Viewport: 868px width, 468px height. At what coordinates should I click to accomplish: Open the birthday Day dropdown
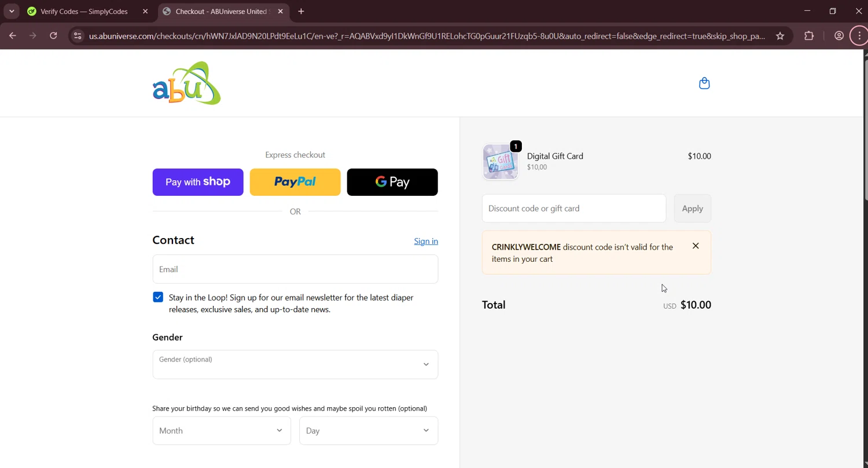(x=369, y=430)
